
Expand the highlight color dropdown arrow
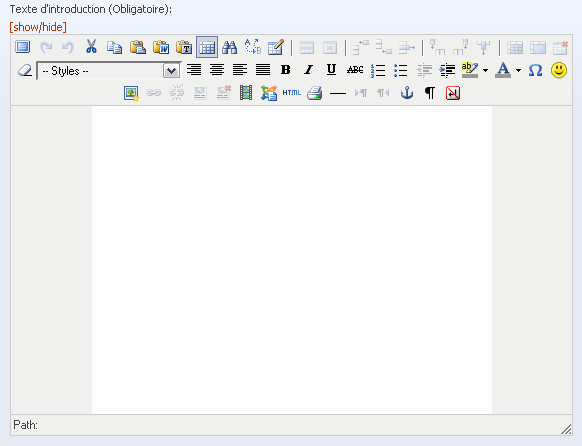(x=485, y=70)
